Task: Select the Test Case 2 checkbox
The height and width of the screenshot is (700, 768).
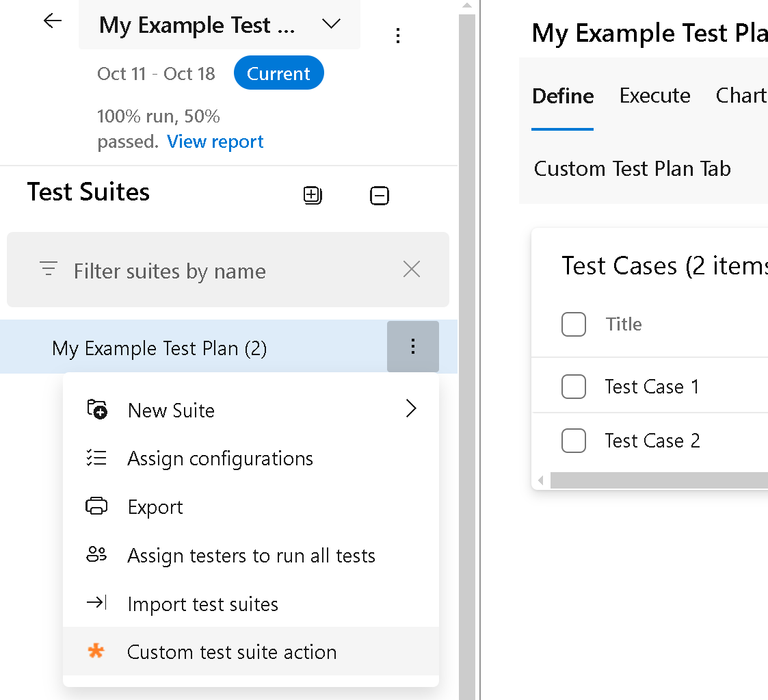Action: (x=574, y=441)
